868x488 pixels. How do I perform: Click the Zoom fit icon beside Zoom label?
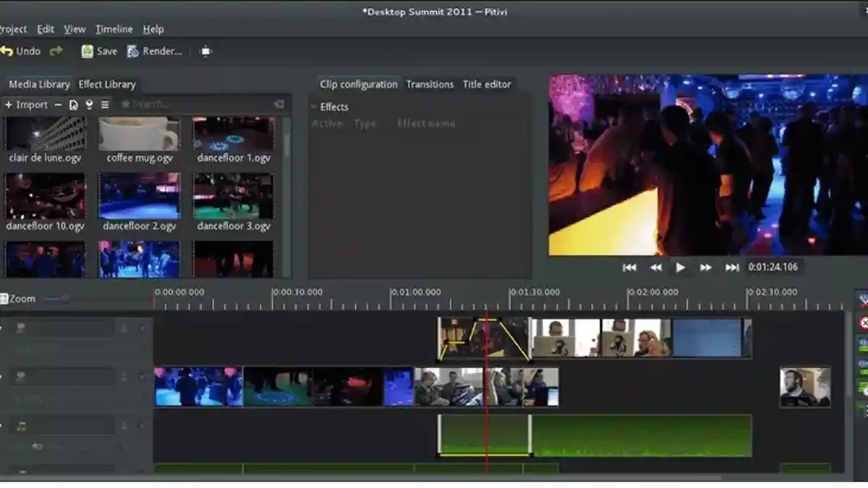[4, 299]
